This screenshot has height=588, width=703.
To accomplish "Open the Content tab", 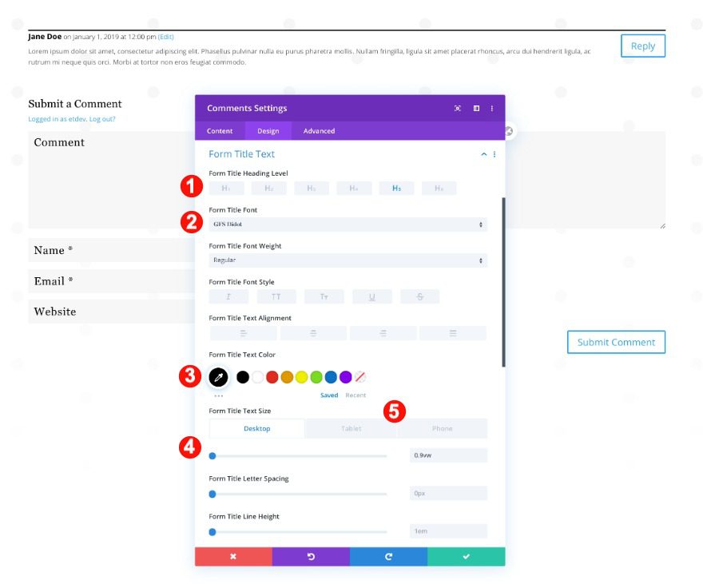I will click(220, 131).
